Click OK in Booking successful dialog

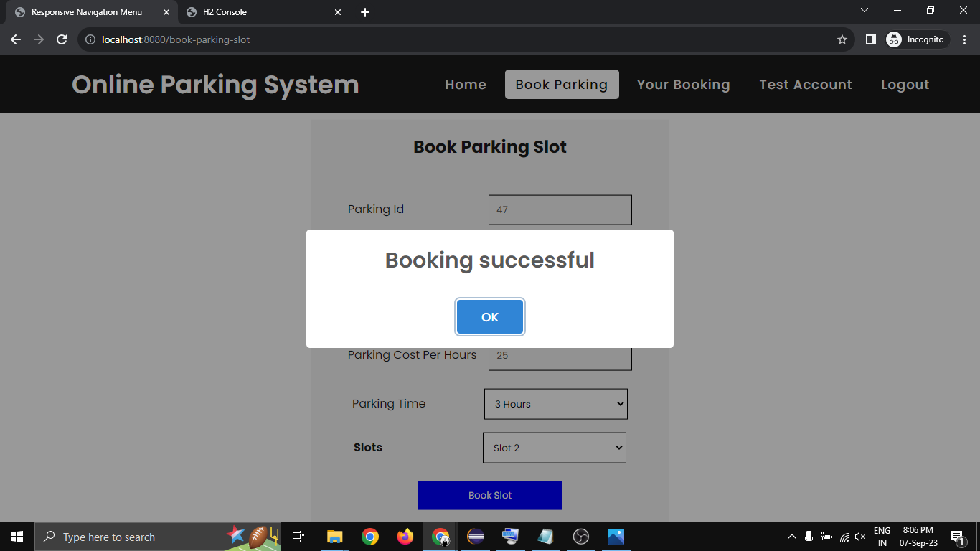coord(489,317)
